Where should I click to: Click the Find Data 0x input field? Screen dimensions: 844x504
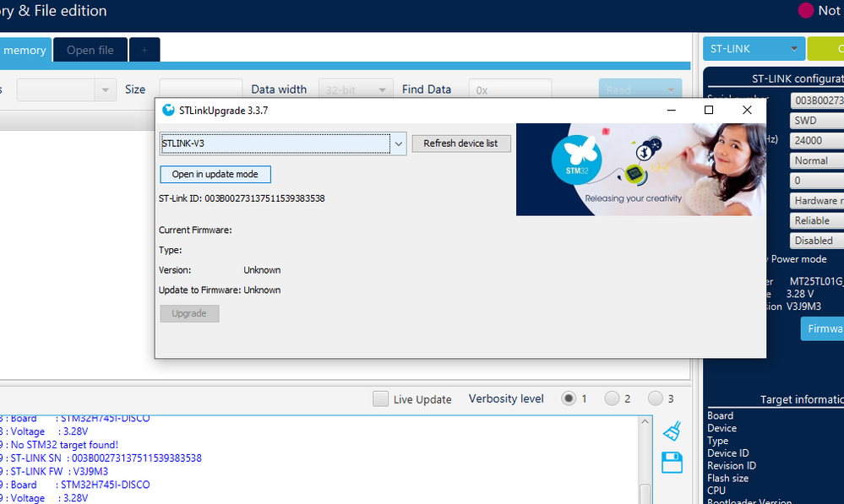point(510,89)
